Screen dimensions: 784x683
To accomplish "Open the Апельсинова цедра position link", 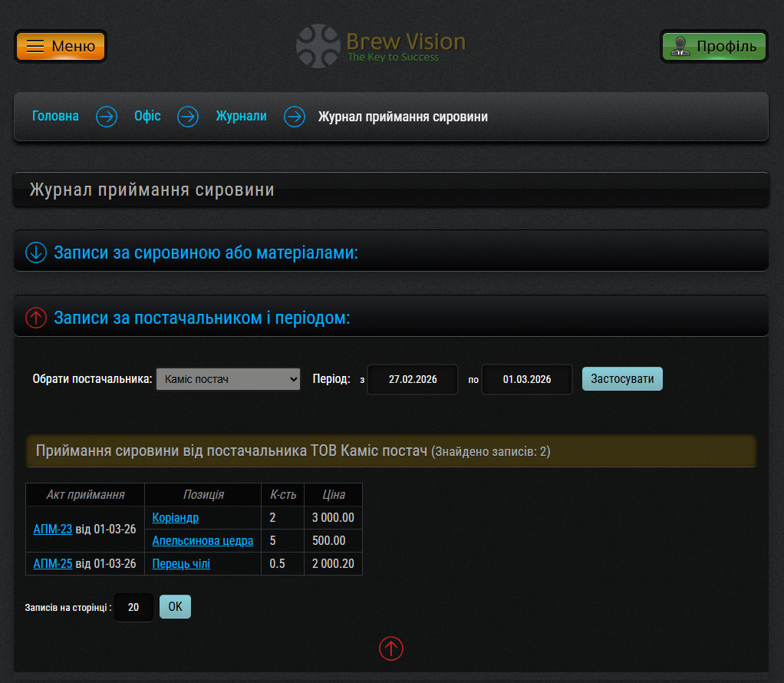I will [x=203, y=541].
